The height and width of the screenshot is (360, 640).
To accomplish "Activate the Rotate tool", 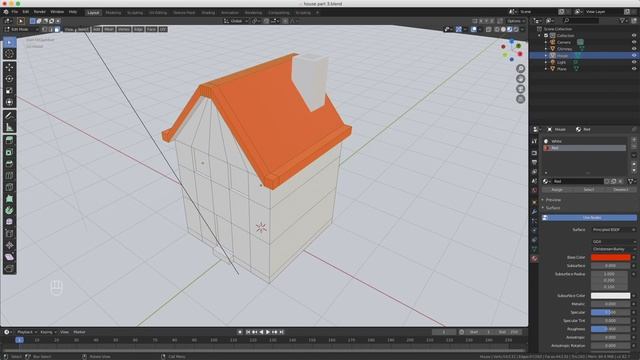I will point(9,79).
